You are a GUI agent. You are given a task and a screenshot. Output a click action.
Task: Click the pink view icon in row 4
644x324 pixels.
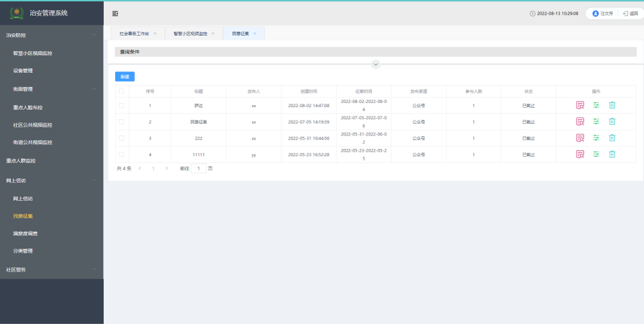point(579,154)
